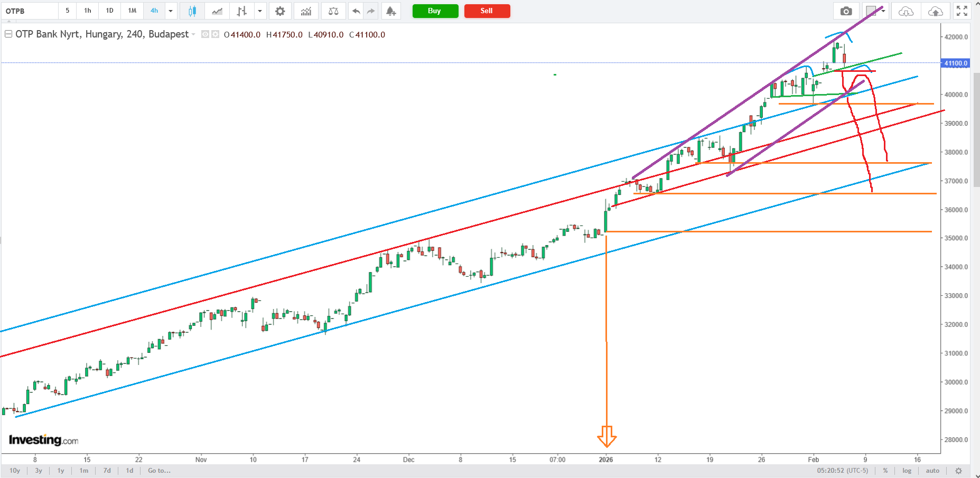
Task: Undo the last chart action
Action: [x=356, y=11]
